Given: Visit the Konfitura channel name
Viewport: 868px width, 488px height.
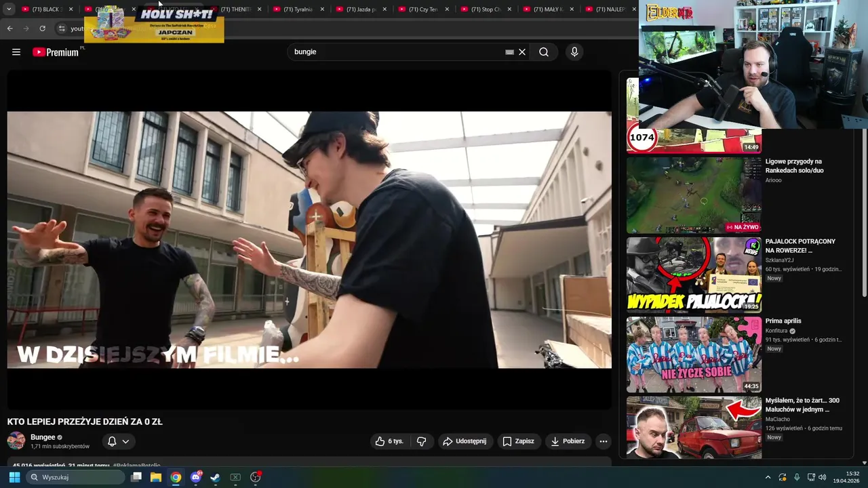Looking at the screenshot, I should coord(776,331).
